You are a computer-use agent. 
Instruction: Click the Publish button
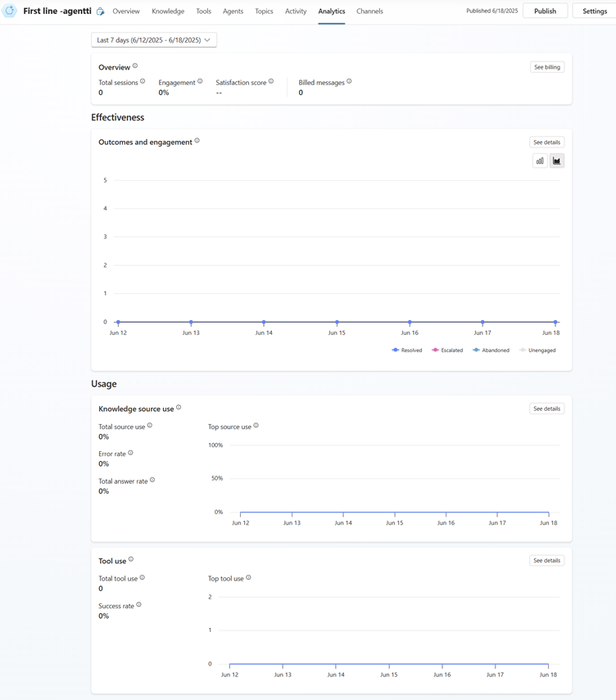(545, 11)
